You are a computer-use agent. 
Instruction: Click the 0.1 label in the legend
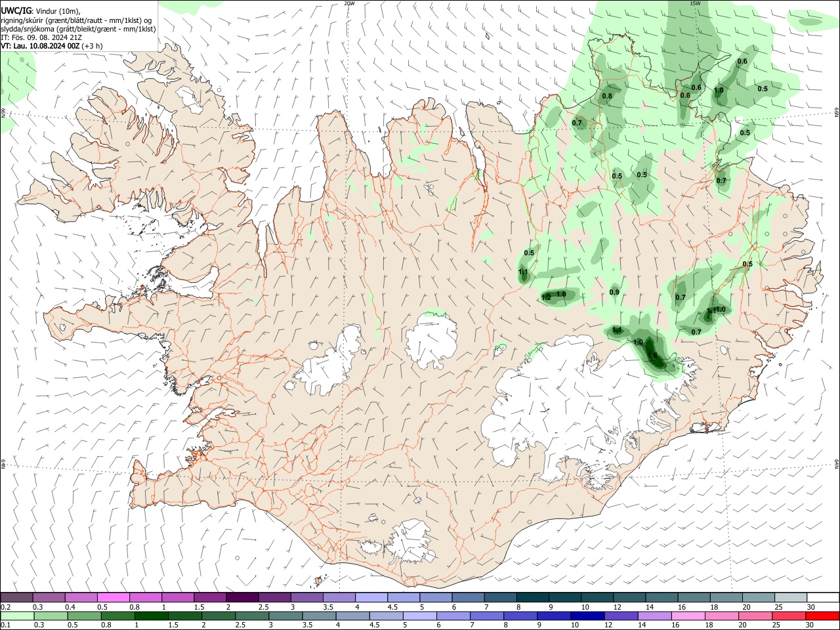tap(5, 625)
